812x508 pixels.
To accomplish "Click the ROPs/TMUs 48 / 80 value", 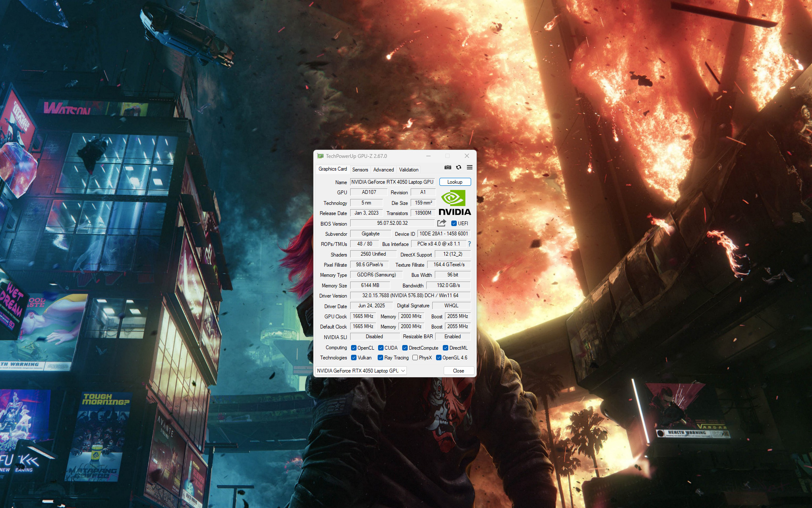I will click(x=365, y=244).
